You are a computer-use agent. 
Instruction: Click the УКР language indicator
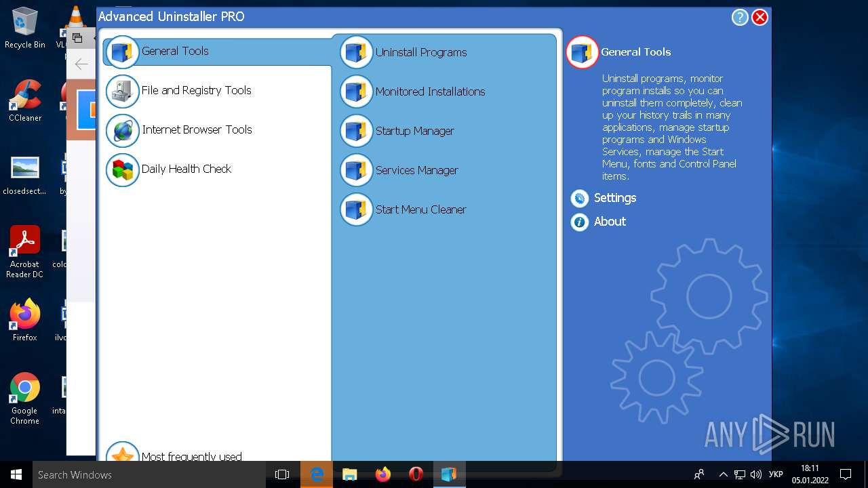(x=776, y=474)
